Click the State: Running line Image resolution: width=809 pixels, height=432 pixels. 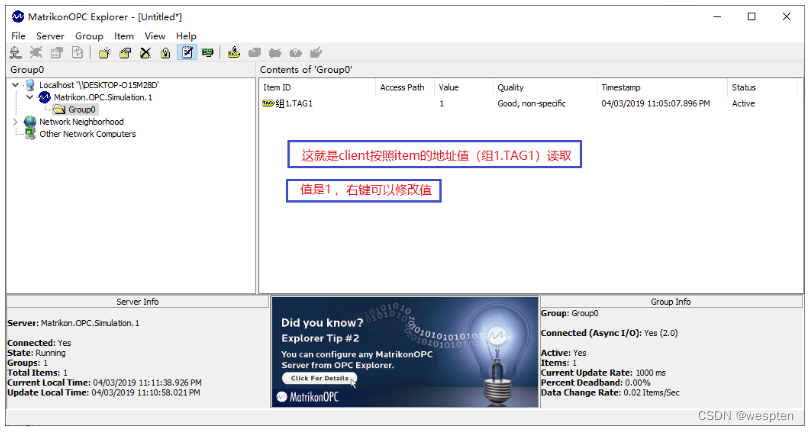click(x=36, y=353)
